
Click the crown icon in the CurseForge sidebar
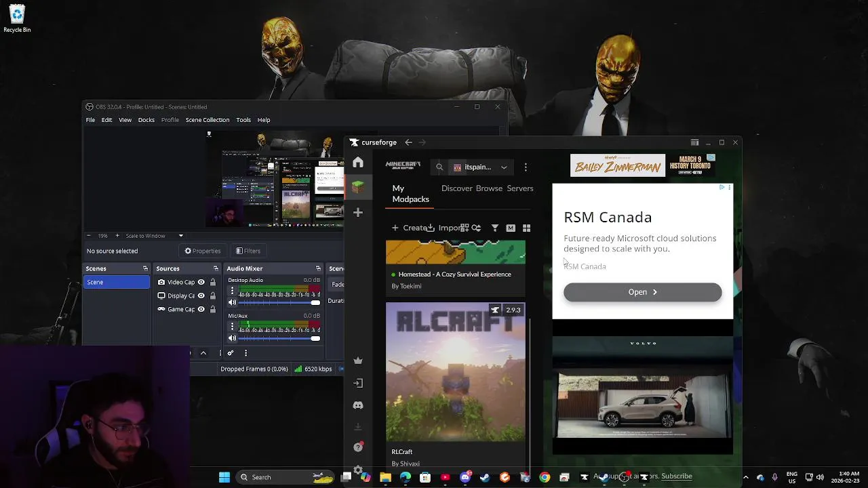(358, 361)
